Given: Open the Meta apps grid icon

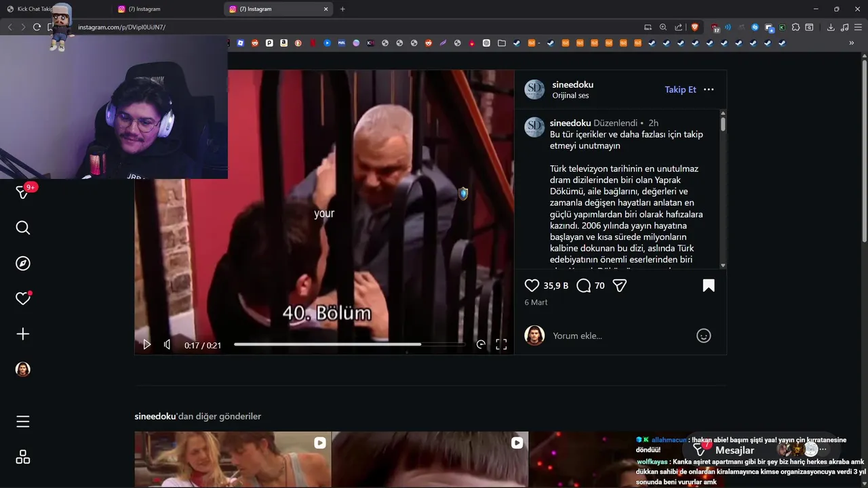Looking at the screenshot, I should (23, 457).
